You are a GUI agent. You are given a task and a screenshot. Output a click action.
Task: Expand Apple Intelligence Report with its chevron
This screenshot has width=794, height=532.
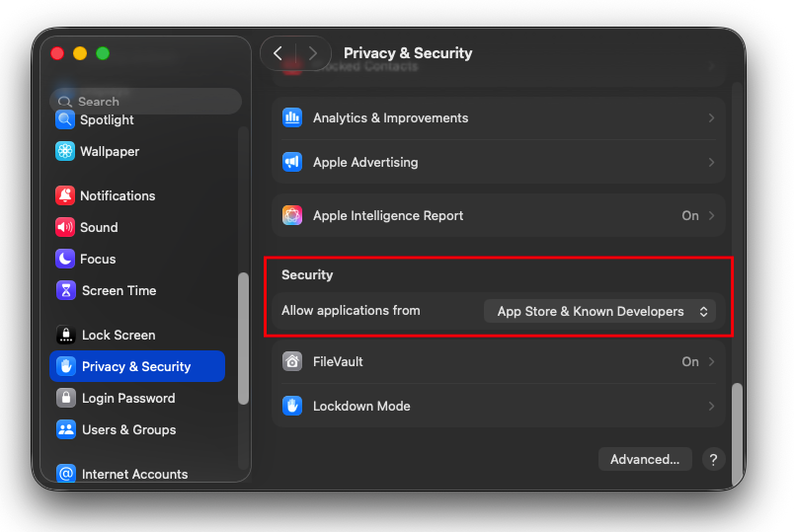711,215
